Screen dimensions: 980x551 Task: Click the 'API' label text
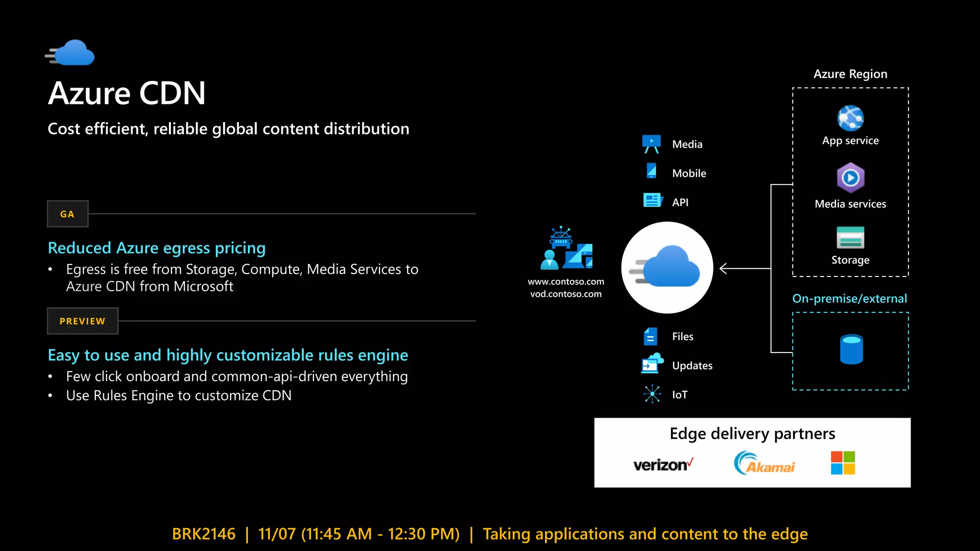pos(680,202)
